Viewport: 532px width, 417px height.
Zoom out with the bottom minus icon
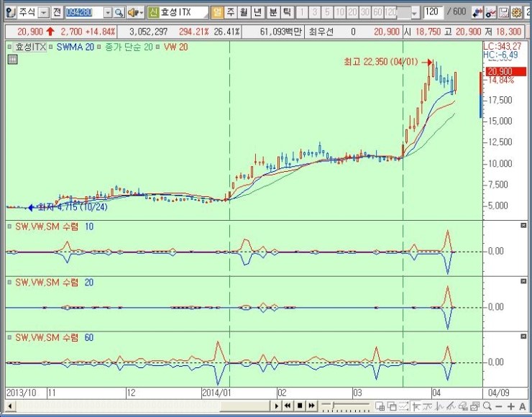click(x=501, y=406)
